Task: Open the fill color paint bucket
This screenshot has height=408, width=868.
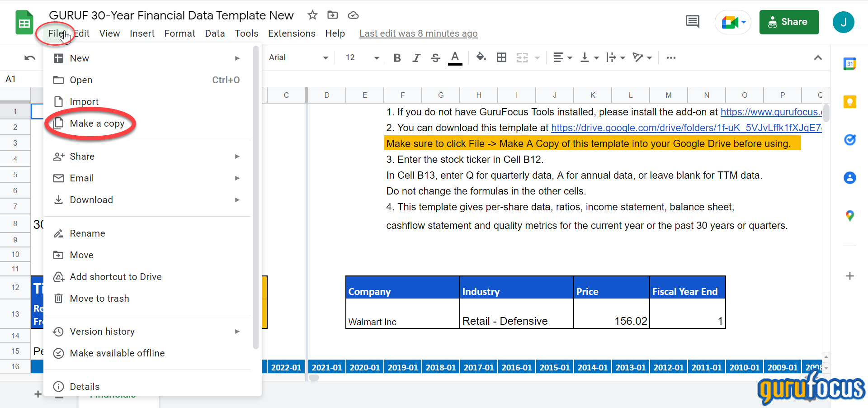Action: 481,57
